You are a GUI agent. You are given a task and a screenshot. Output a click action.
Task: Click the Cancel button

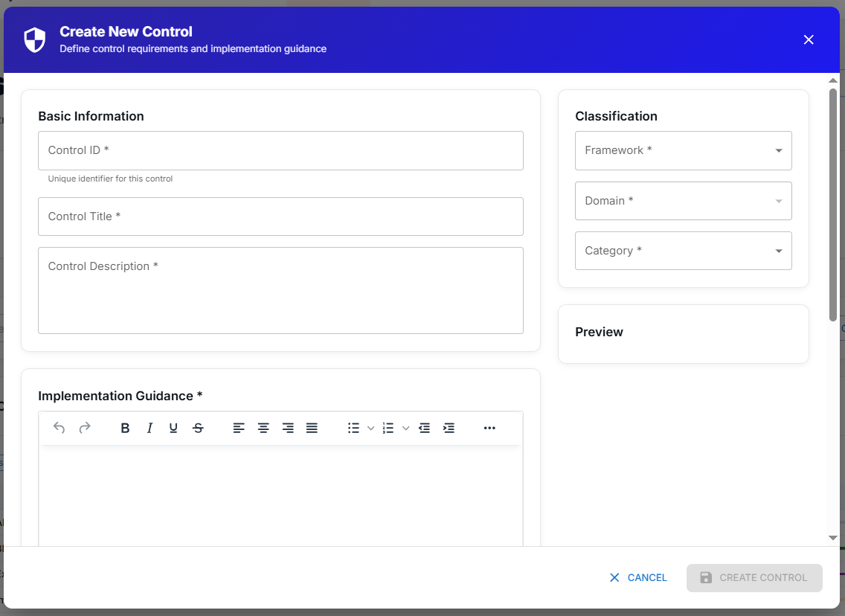tap(638, 577)
